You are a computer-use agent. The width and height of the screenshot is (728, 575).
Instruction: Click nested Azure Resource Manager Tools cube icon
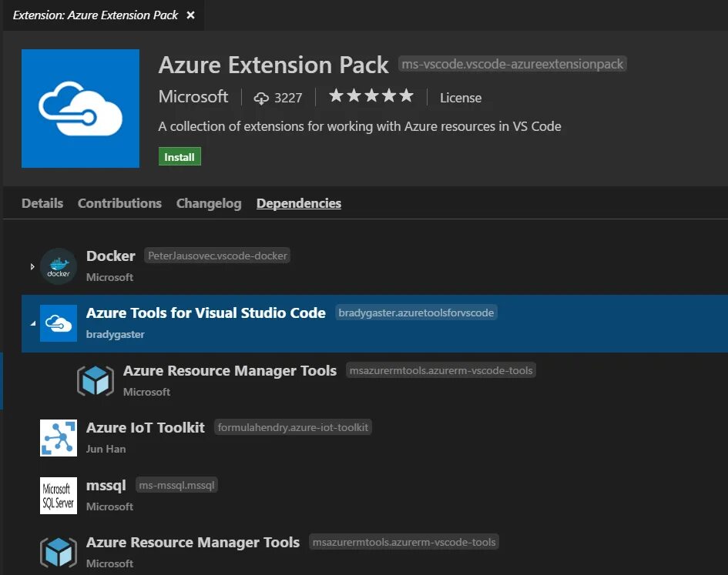pyautogui.click(x=96, y=380)
